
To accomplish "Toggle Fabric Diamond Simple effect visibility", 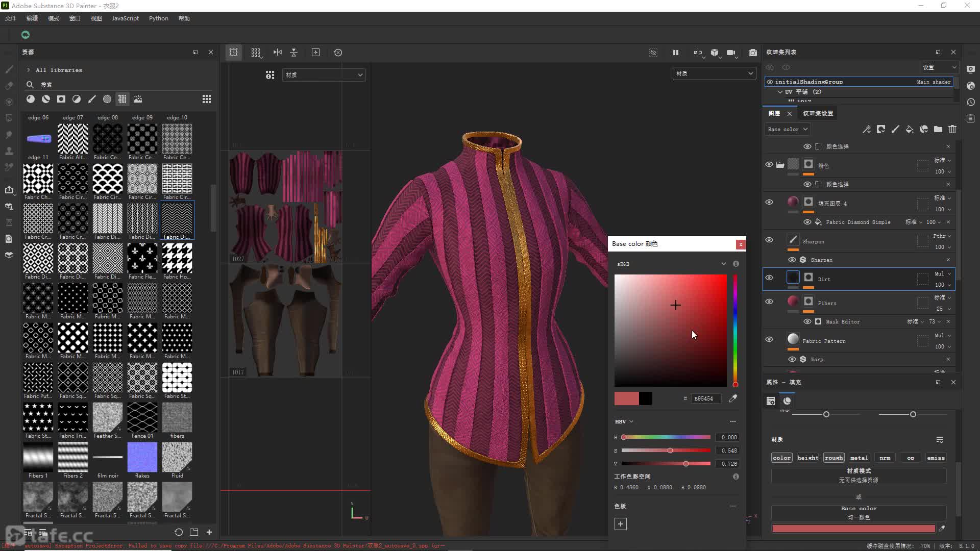I will (x=807, y=222).
